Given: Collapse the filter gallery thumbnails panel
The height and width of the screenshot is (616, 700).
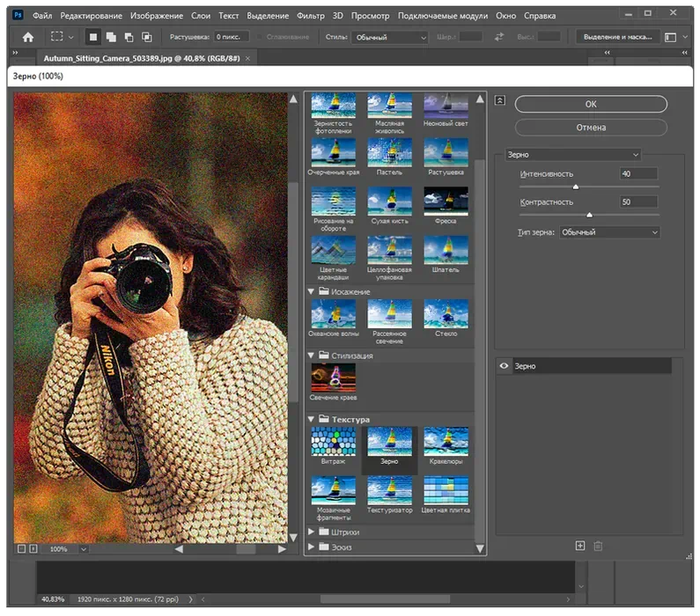Looking at the screenshot, I should [x=500, y=101].
